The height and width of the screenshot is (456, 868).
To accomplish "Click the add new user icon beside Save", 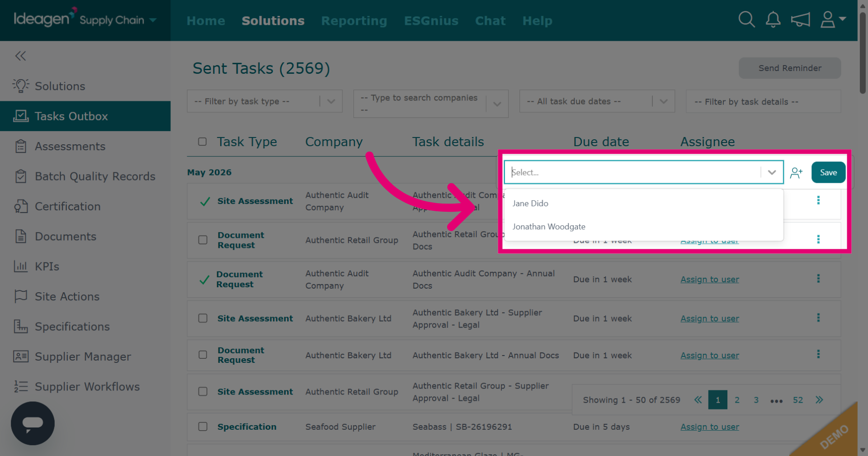I will (796, 172).
